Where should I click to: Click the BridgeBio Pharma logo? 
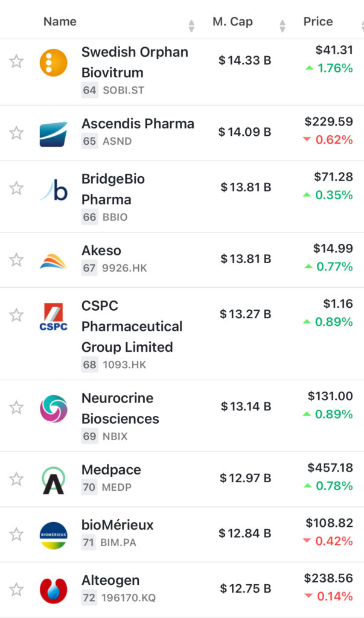click(54, 190)
